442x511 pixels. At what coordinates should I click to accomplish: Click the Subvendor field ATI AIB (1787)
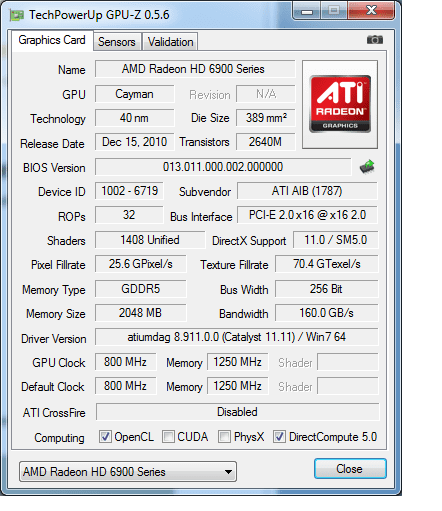tap(307, 191)
